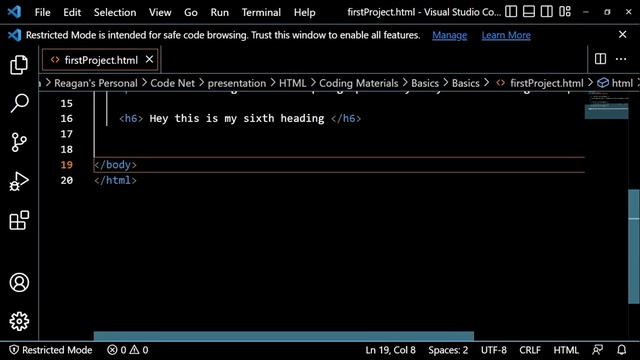Toggle the bottom panel layout
640x360 pixels.
pos(529,12)
